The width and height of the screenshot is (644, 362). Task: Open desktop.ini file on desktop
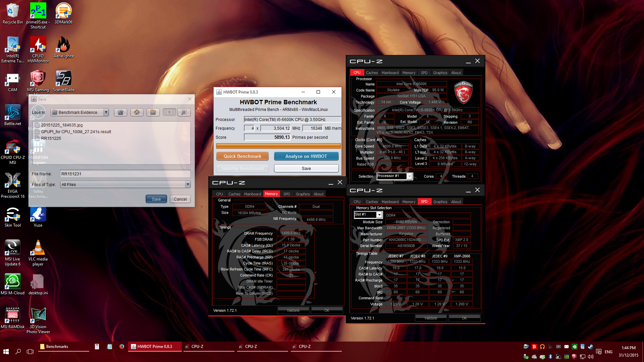(x=38, y=284)
